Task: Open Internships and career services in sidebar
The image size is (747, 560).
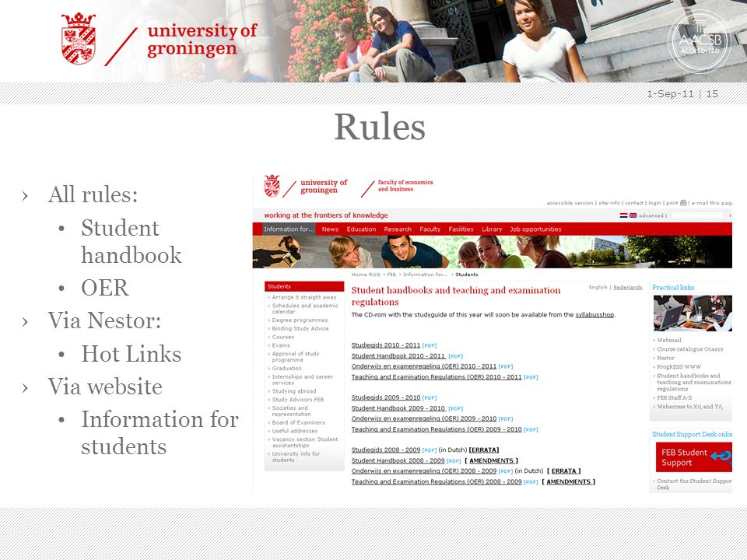Action: [302, 380]
